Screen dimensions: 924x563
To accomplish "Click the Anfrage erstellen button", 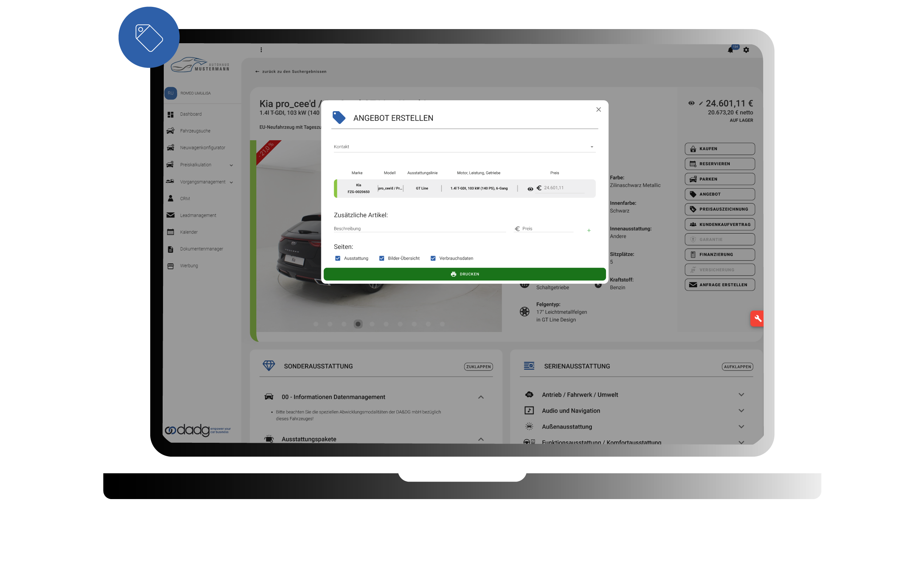I will 720,285.
